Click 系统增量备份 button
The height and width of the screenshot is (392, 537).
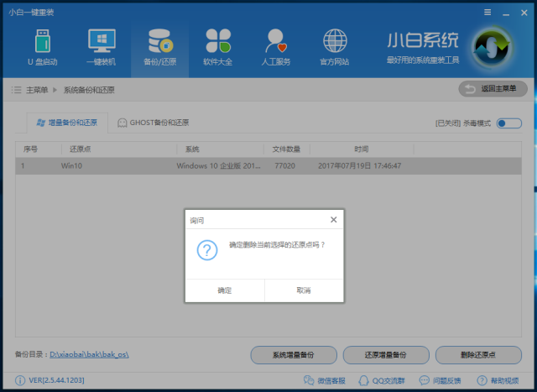point(294,355)
